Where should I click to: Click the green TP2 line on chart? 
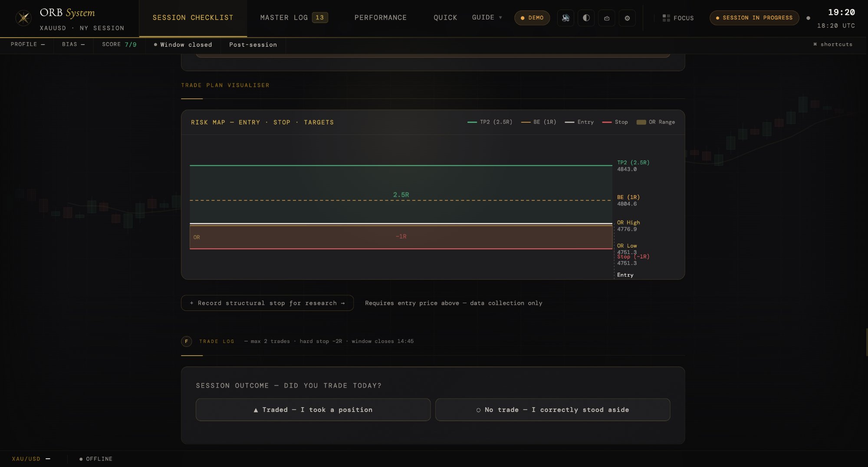pos(401,165)
